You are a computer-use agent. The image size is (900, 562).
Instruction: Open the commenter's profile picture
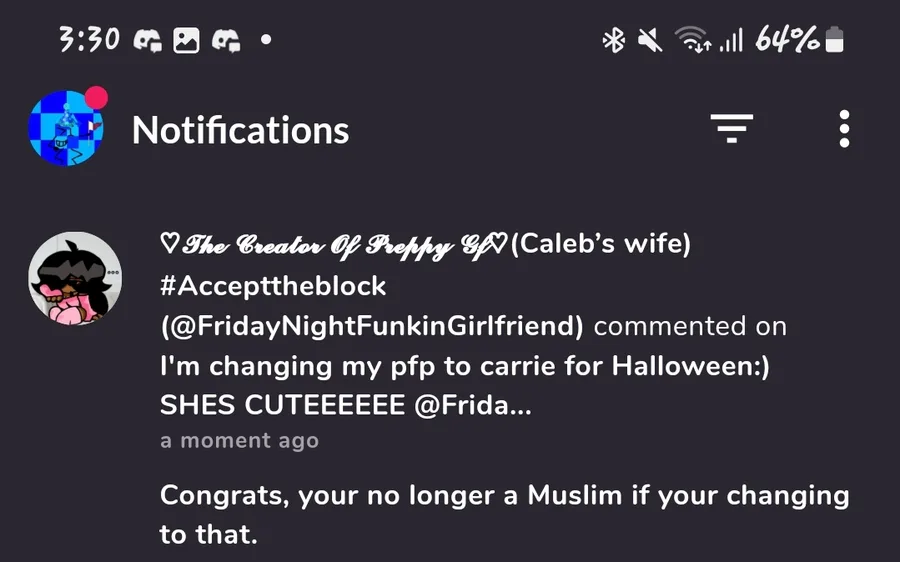click(75, 279)
